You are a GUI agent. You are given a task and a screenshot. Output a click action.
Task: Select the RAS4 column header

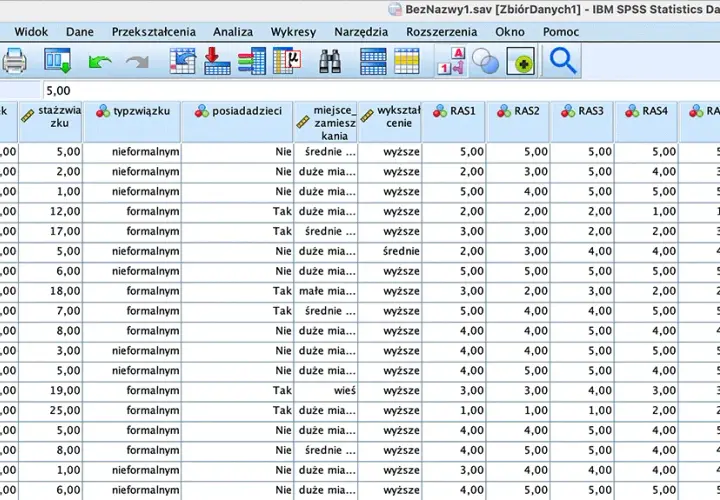(x=646, y=122)
